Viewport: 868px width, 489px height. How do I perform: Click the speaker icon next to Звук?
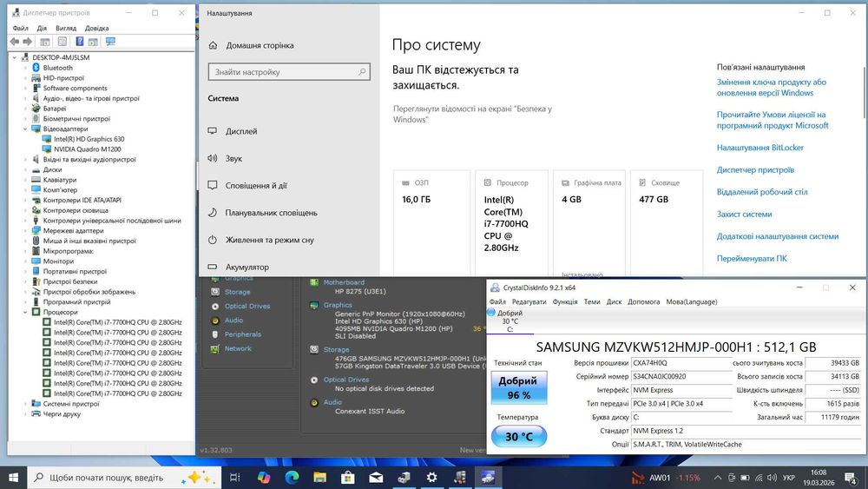[x=213, y=158]
